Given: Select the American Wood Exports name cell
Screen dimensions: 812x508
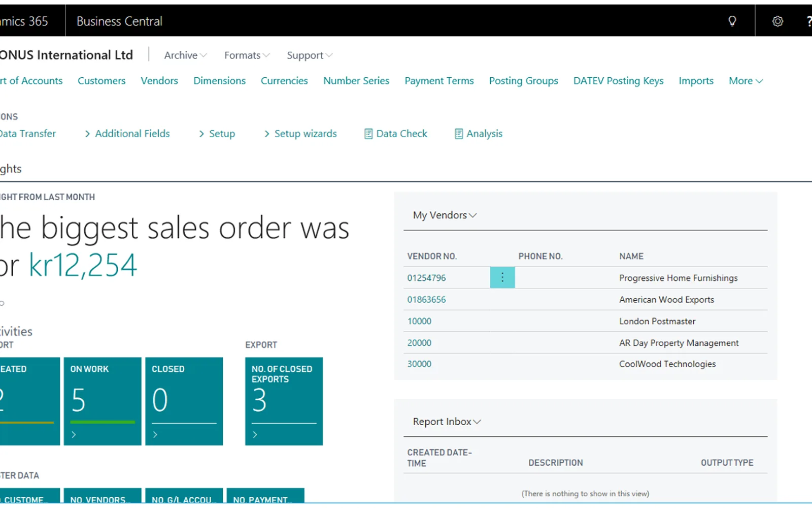Looking at the screenshot, I should [666, 300].
